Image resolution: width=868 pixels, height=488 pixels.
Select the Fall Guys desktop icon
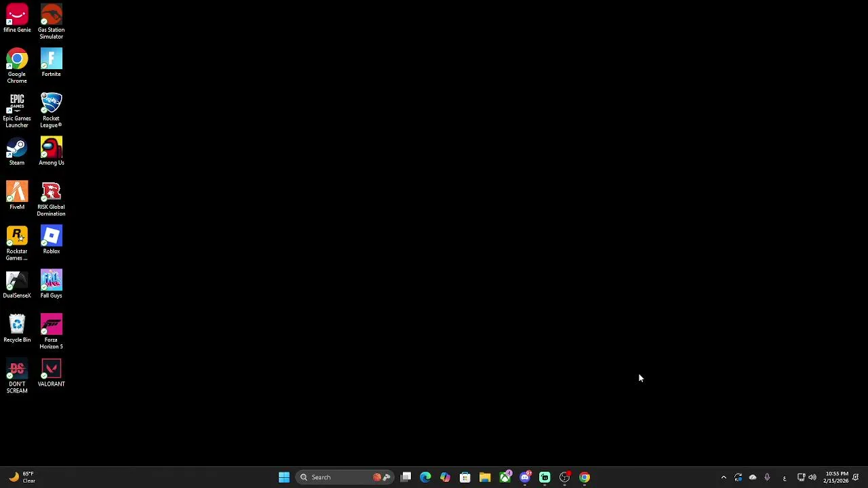point(51,284)
